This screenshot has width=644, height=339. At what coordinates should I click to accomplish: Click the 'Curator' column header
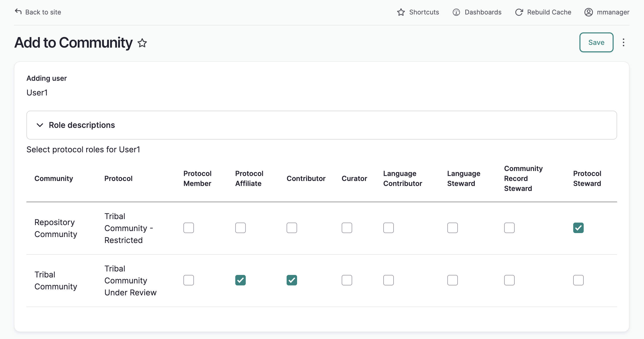point(354,178)
